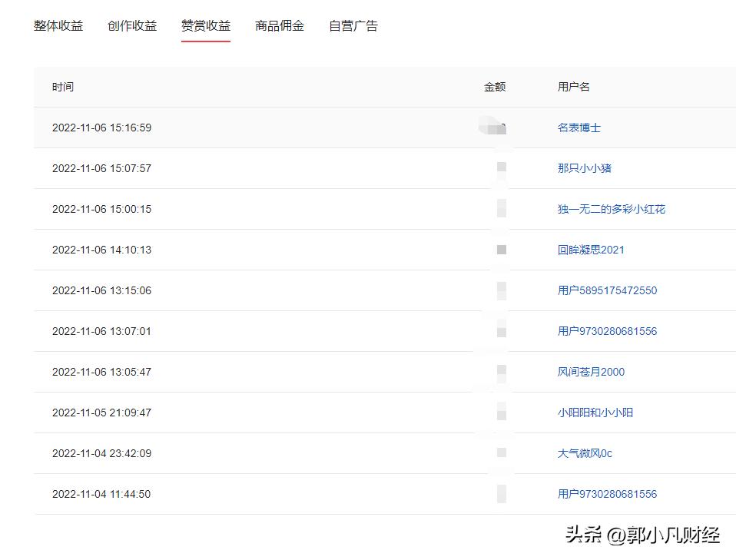Switch to the 商品佣金 tab
This screenshot has width=736, height=560.
tap(278, 25)
